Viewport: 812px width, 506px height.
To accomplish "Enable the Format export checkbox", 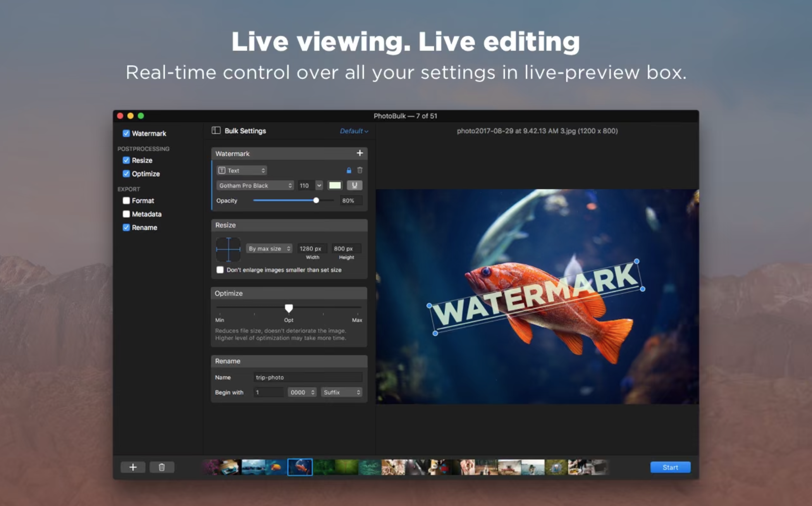I will pos(126,201).
